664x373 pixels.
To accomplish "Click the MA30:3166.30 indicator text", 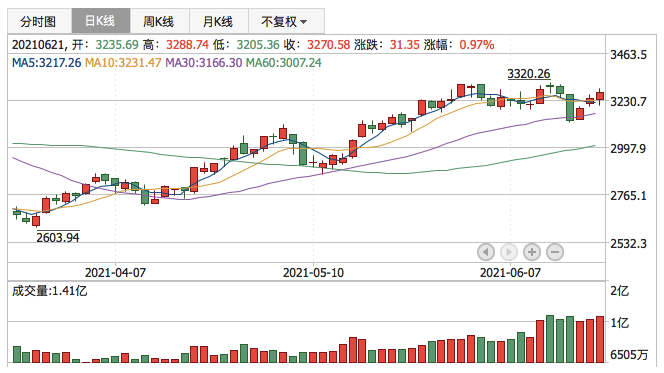I will (203, 63).
